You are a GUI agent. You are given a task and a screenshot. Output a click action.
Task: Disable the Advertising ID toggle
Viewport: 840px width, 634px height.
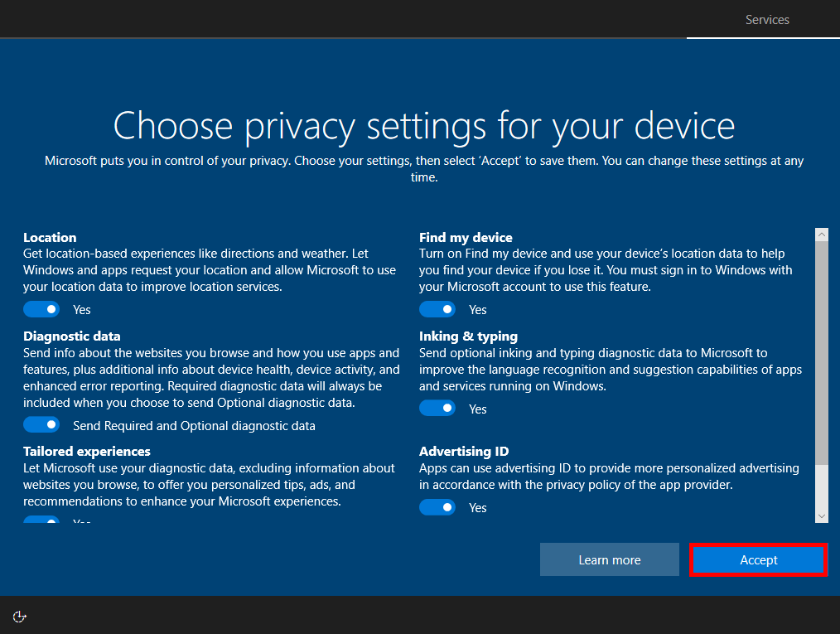437,507
